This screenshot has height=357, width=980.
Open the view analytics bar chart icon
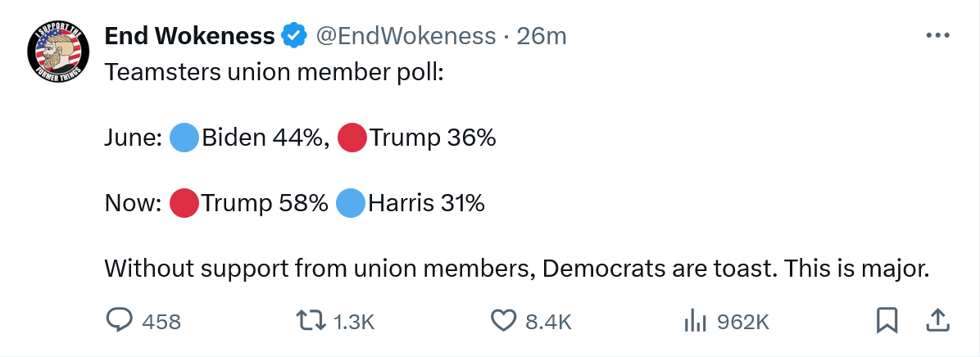pos(695,321)
